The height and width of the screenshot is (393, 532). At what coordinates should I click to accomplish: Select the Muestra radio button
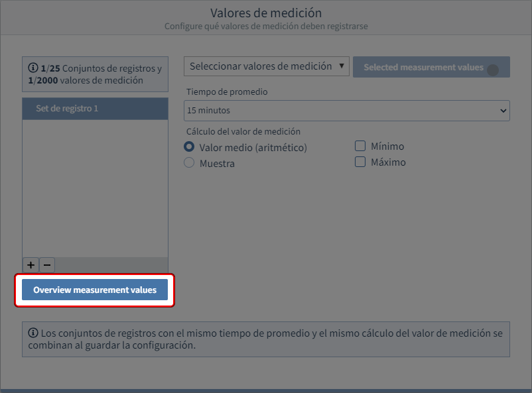point(189,163)
